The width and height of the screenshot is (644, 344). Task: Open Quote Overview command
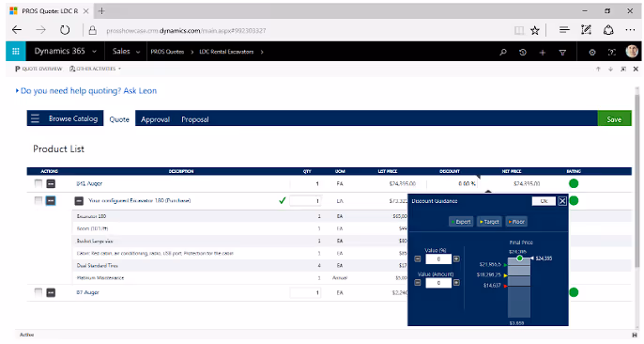pos(38,69)
